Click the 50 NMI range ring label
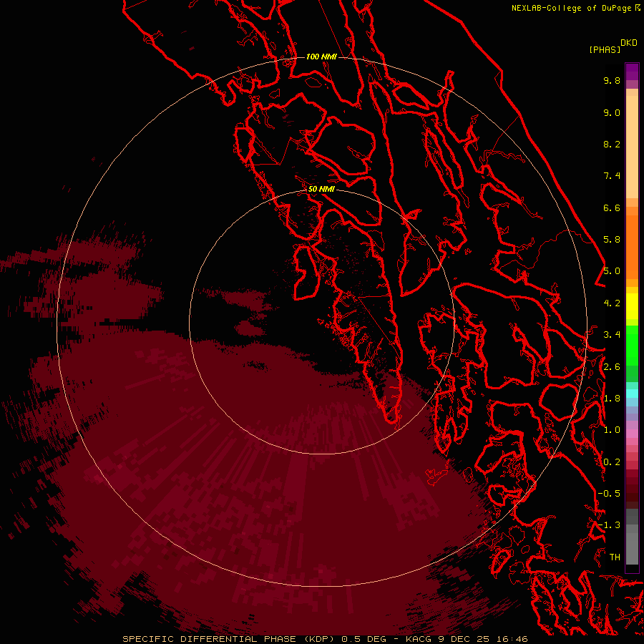644x644 pixels. 321,189
